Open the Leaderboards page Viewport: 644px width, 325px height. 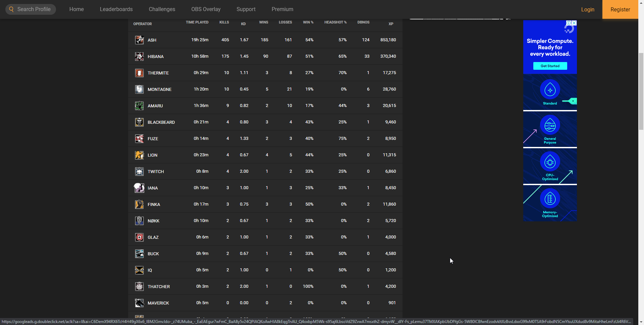(x=116, y=9)
